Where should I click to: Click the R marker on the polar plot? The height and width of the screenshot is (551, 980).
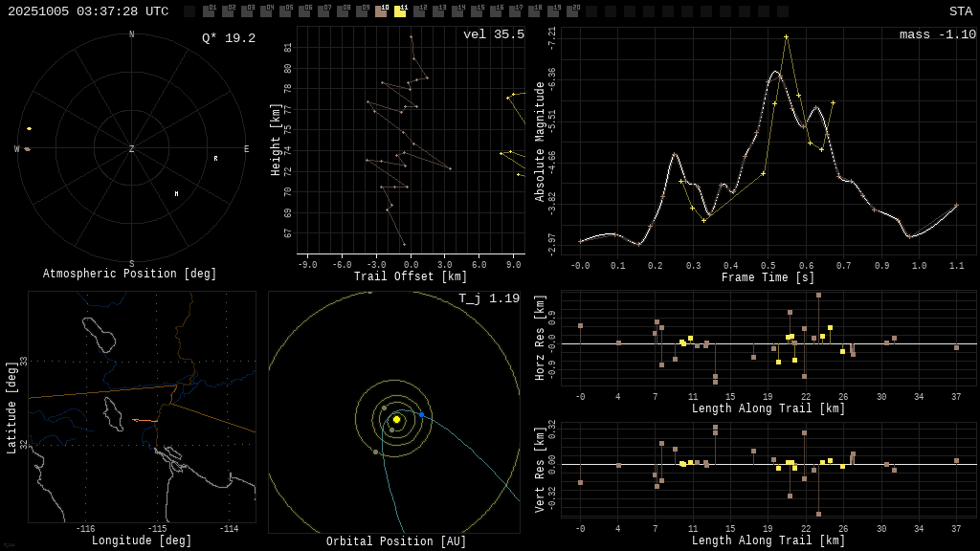pos(215,159)
